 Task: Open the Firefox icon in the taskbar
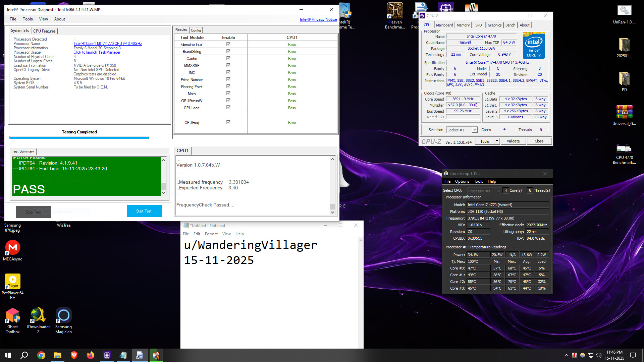tap(91, 355)
